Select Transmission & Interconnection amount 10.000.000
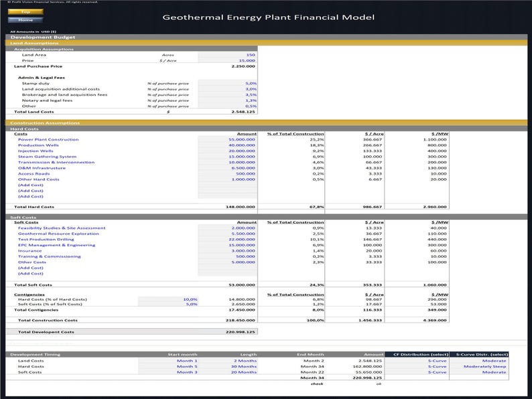Image resolution: width=532 pixels, height=399 pixels. point(227,163)
